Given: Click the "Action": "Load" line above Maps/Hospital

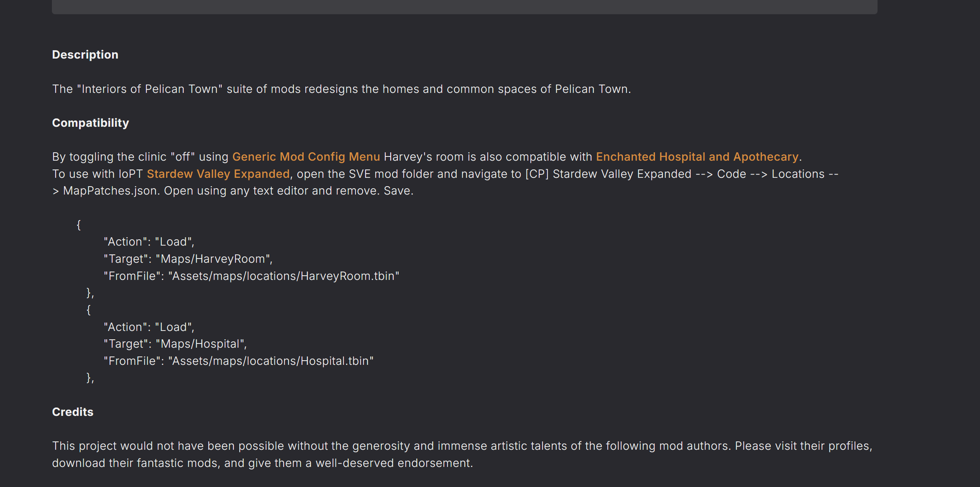Looking at the screenshot, I should 149,327.
